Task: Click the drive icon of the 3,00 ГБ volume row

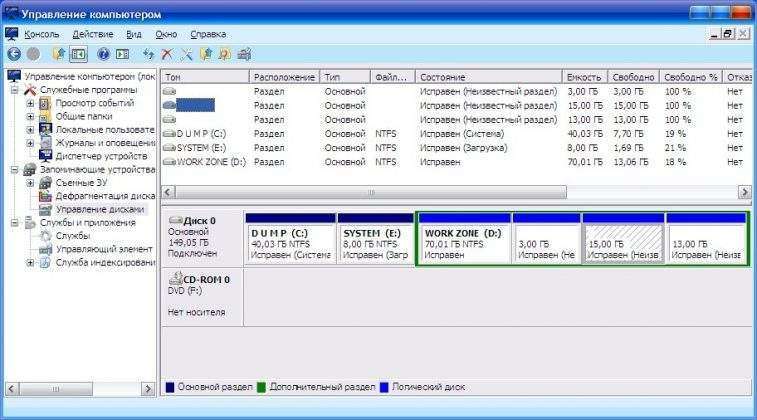Action: (x=169, y=91)
